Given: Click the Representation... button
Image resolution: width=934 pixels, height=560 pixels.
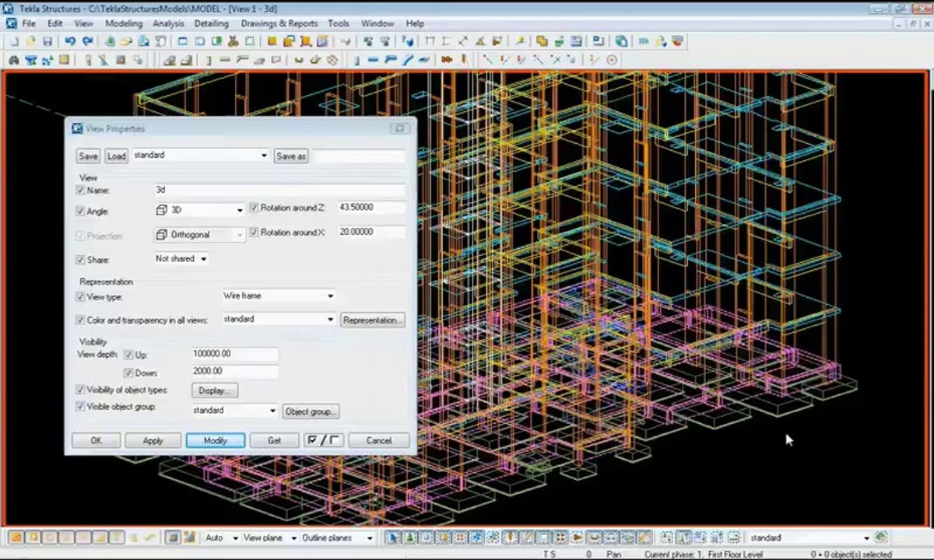Looking at the screenshot, I should click(x=372, y=320).
